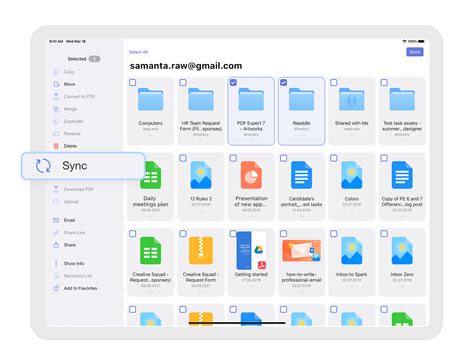Open the Test task assets folder

[402, 99]
